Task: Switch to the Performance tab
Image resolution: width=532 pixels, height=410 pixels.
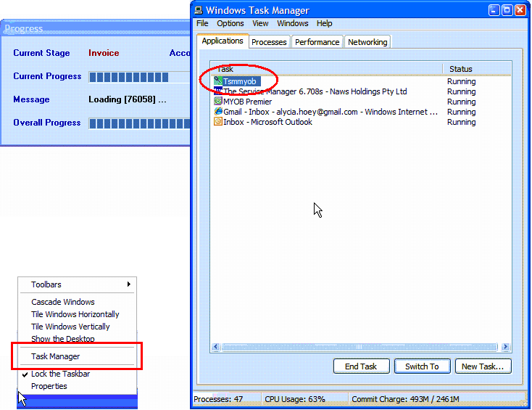Action: (317, 42)
